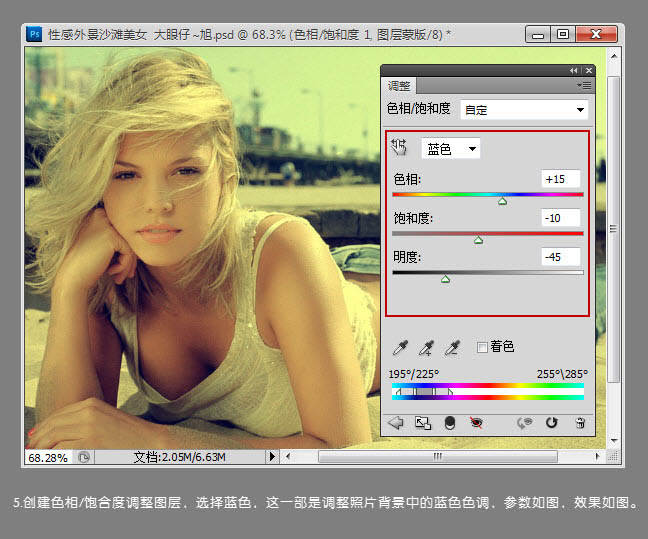Switch panel to expanded view icon

423,423
